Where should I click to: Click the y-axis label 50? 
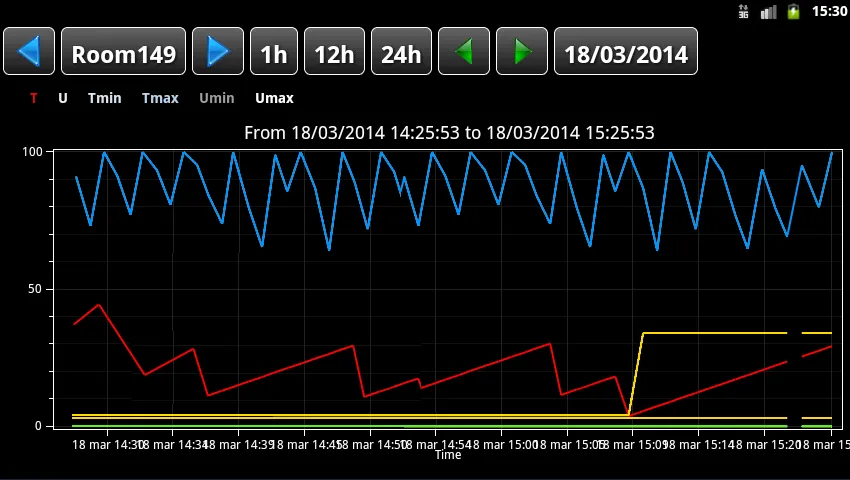tap(35, 289)
